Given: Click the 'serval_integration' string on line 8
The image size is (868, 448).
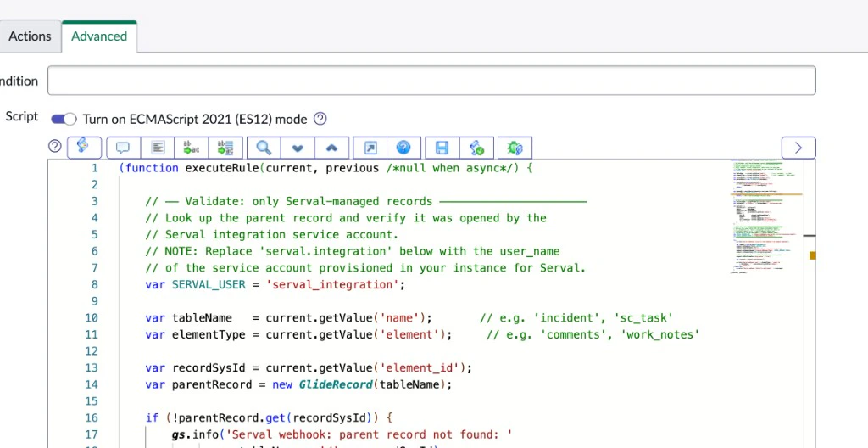Looking at the screenshot, I should tap(332, 284).
